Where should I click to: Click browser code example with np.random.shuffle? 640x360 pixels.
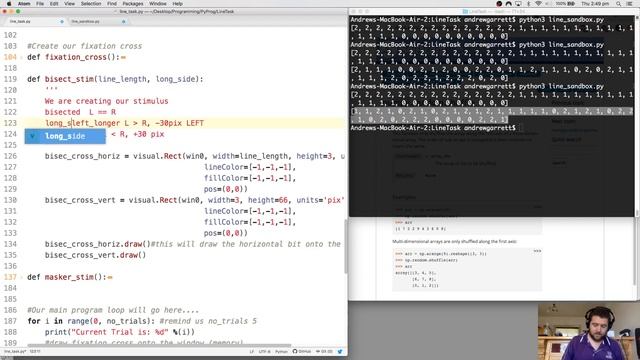(467, 269)
